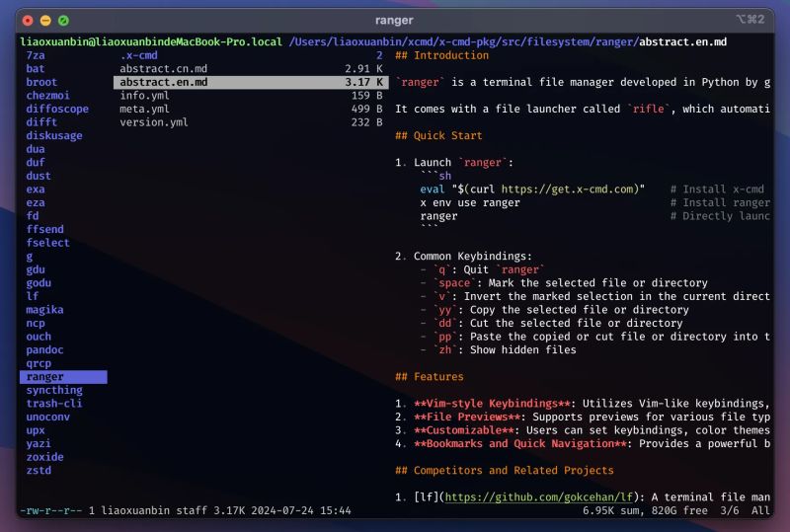790x532 pixels.
Task: Select the syncthing directory entry
Action: click(54, 390)
